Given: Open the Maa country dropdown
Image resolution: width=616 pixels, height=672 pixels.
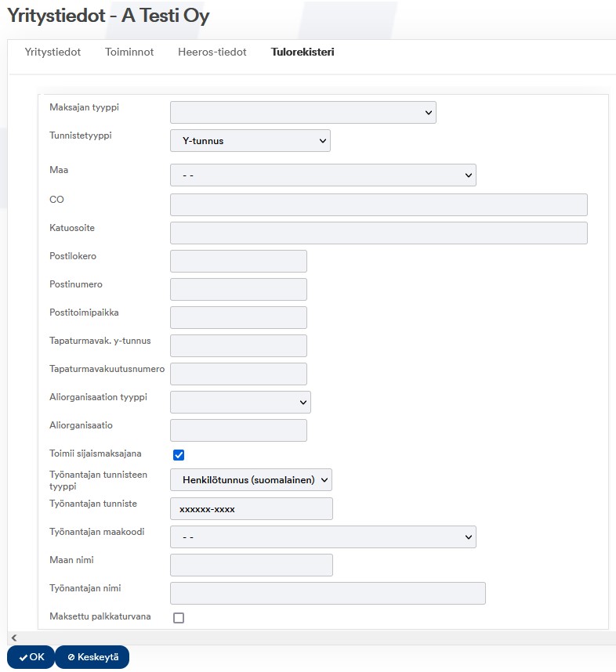Looking at the screenshot, I should pyautogui.click(x=323, y=175).
